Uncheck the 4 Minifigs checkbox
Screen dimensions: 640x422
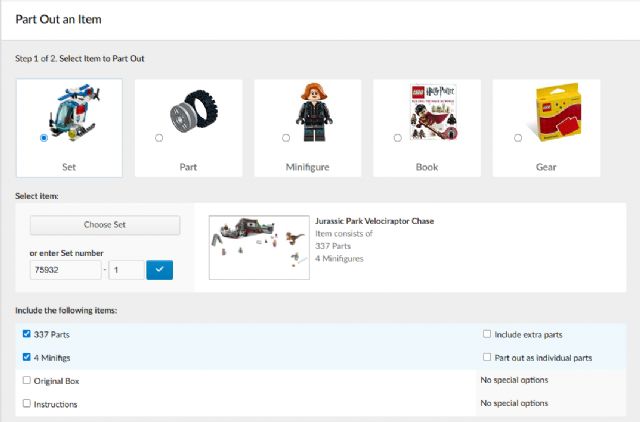27,357
